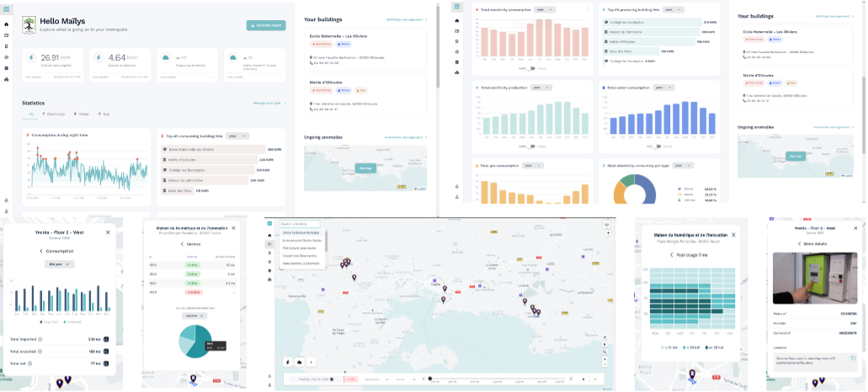Click icon beside Total imported value
The width and height of the screenshot is (868, 392).
click(106, 340)
